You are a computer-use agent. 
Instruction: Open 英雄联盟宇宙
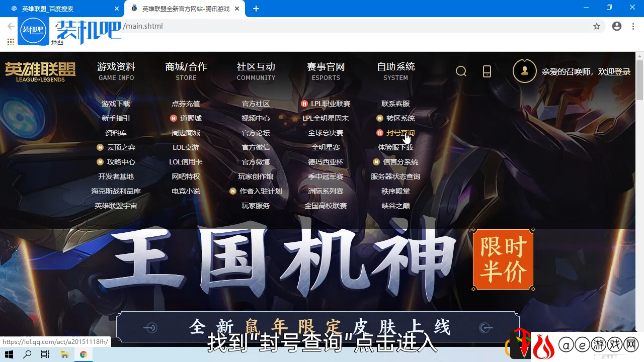click(x=116, y=206)
